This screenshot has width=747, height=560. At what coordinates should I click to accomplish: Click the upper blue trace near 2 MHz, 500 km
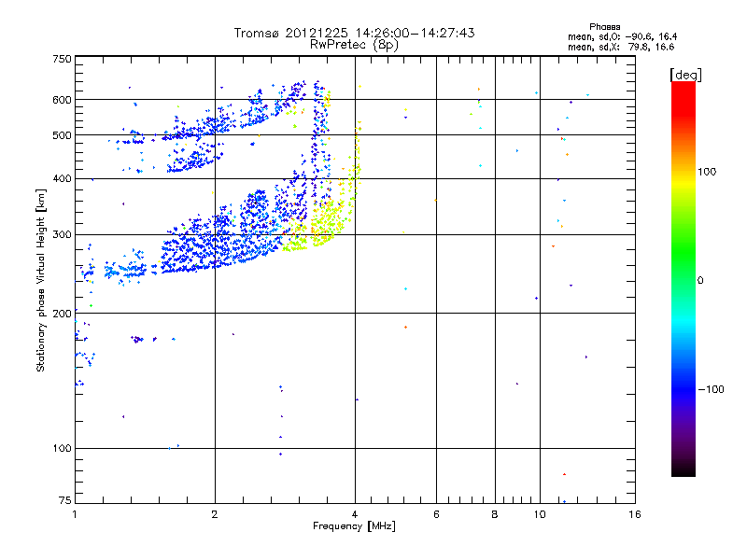tap(215, 126)
